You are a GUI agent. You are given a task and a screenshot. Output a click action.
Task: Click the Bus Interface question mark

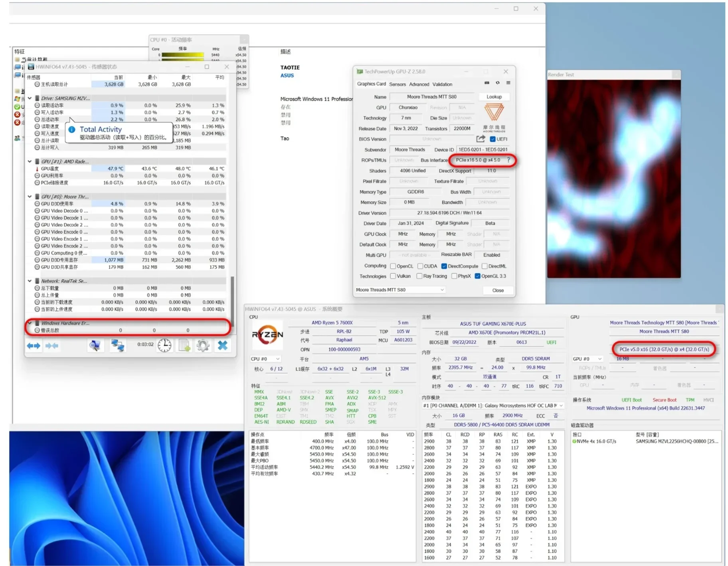508,160
